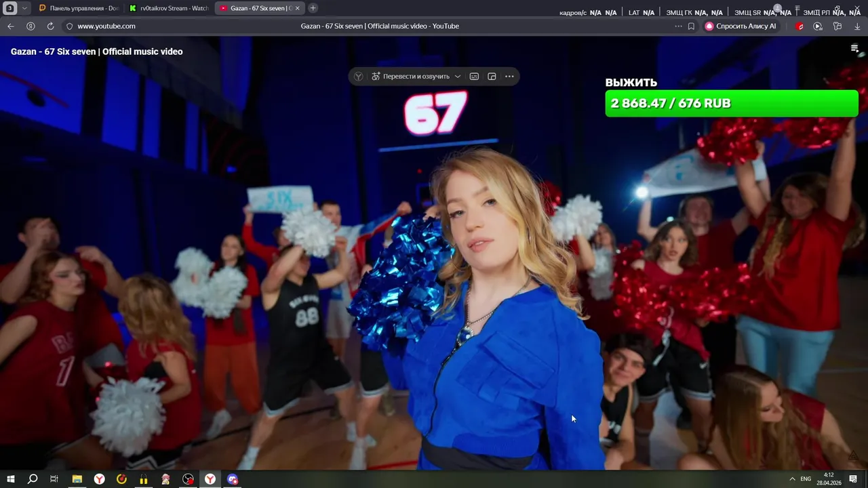Switch to the Панель управления tab

coord(79,8)
